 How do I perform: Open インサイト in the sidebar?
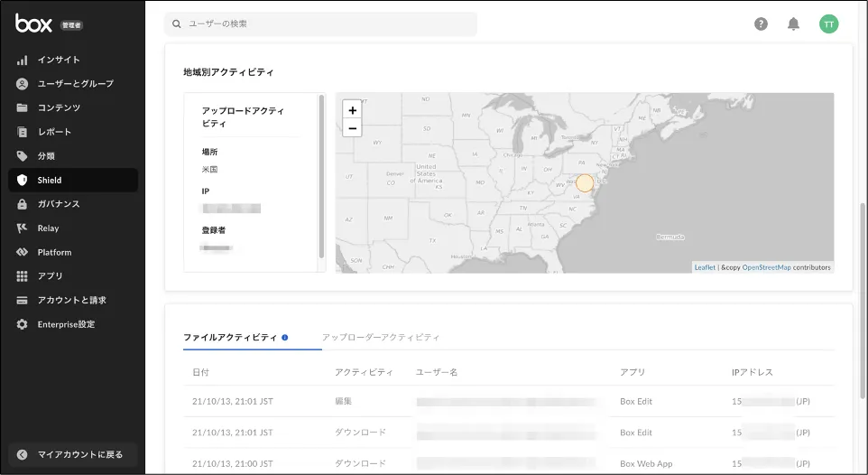point(59,60)
